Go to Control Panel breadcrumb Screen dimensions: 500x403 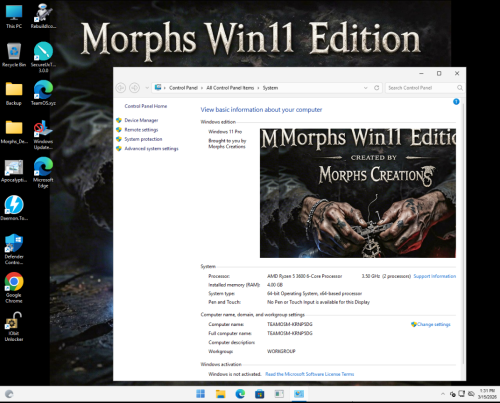coord(183,88)
